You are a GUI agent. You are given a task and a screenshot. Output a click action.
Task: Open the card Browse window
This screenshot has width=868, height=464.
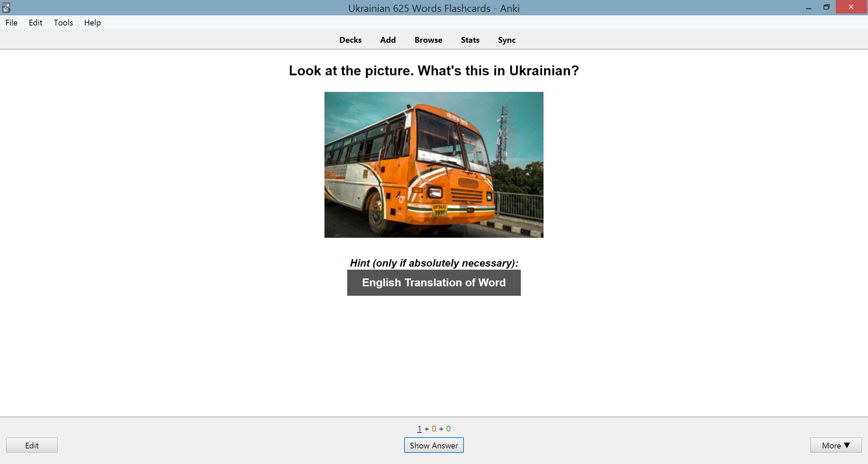pos(428,40)
